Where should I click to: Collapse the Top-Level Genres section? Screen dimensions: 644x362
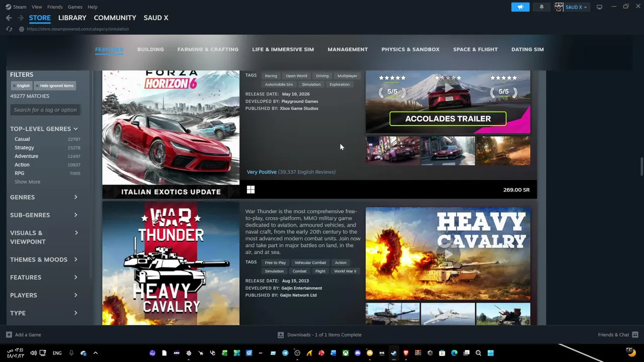tap(44, 129)
